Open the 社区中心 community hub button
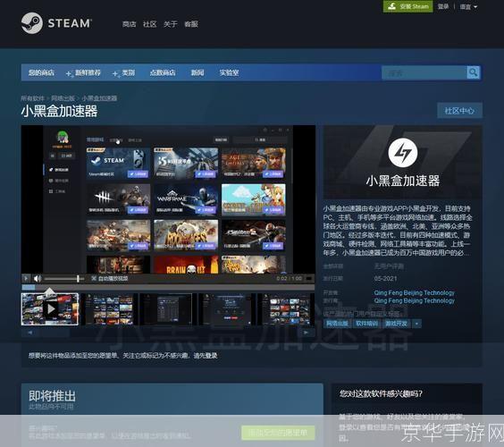This screenshot has height=447, width=504. click(x=459, y=111)
